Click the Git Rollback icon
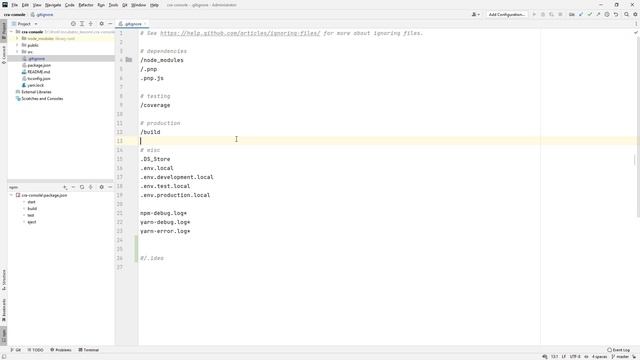Screen dimensions: 640x360 [616, 14]
